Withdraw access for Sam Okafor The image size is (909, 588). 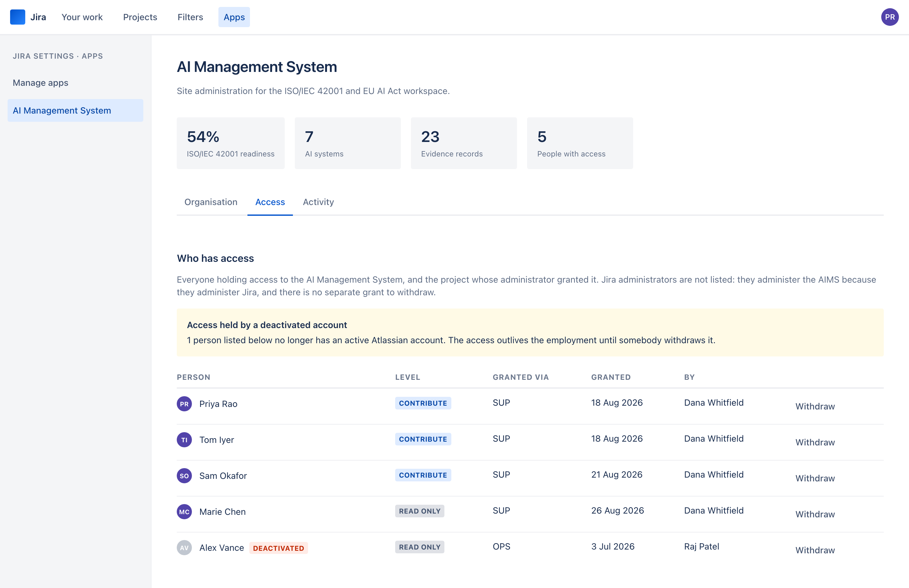(815, 478)
